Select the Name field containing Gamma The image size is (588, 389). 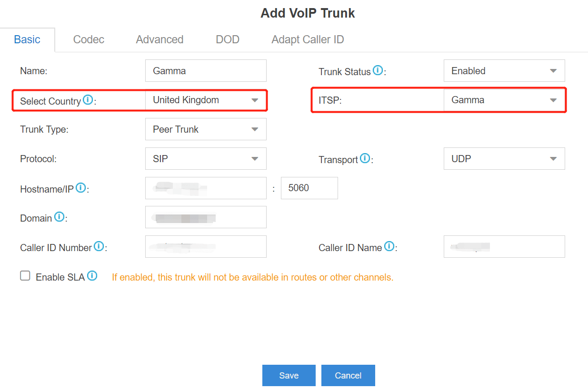(206, 70)
